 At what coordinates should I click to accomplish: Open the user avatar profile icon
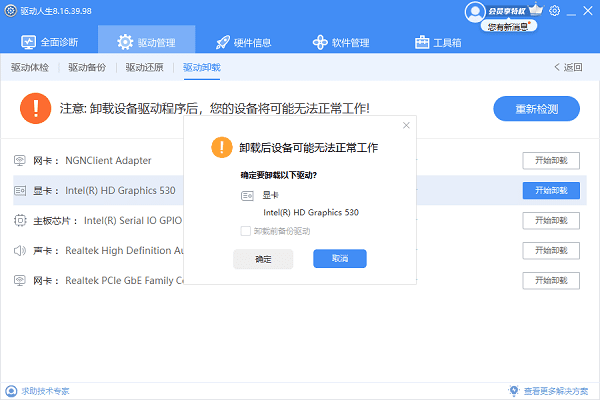tap(475, 11)
